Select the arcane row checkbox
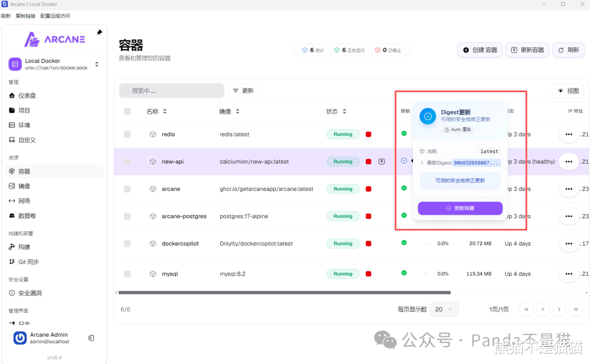This screenshot has height=364, width=590. tap(127, 189)
